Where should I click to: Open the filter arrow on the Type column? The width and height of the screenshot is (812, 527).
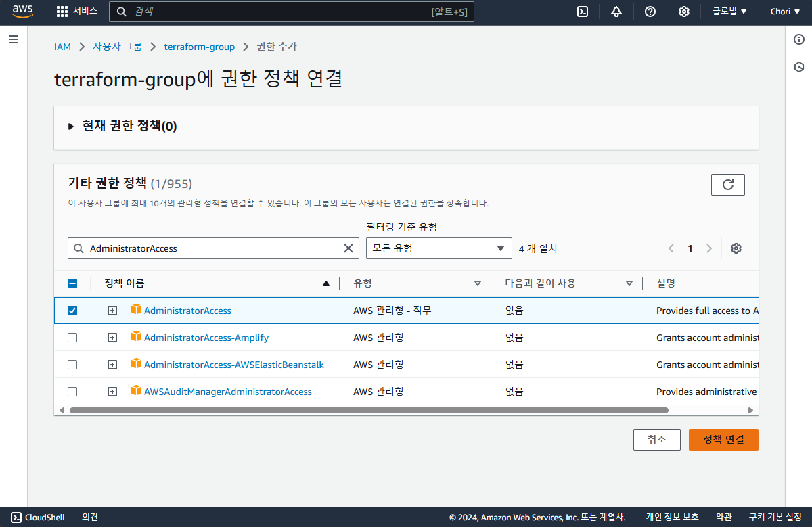pyautogui.click(x=478, y=283)
